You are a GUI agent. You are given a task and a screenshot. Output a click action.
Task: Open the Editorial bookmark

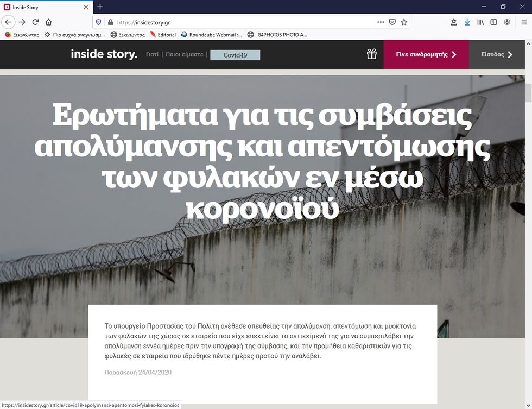tap(163, 35)
